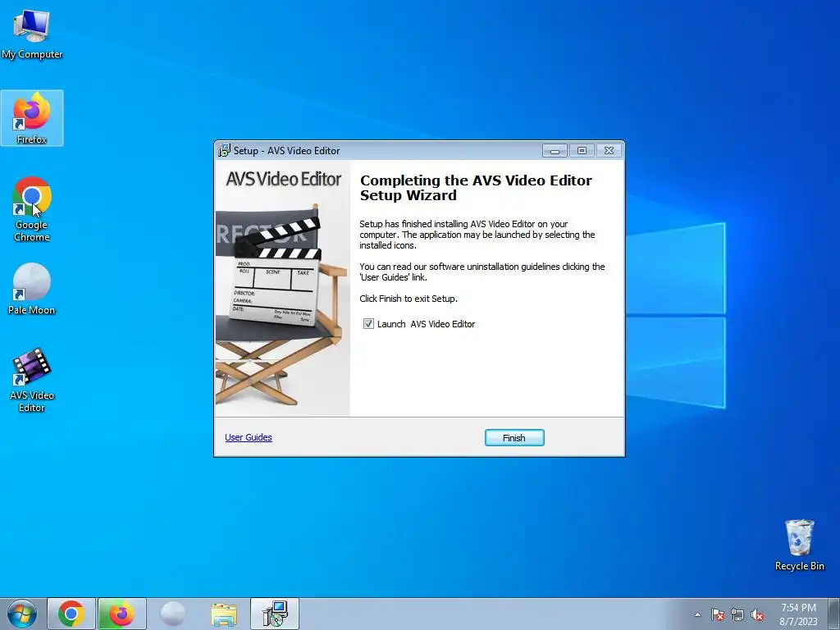The image size is (840, 630).
Task: Open the Firefox desktop shortcut
Action: tap(32, 118)
